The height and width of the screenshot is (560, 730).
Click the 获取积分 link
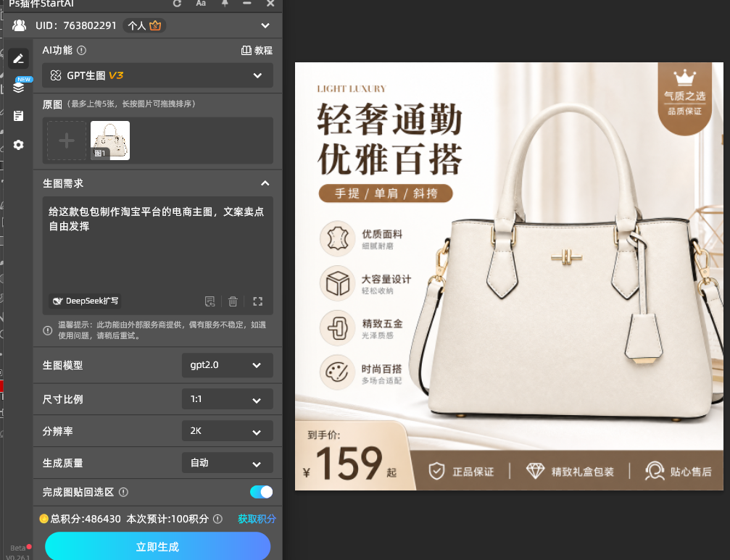[257, 519]
